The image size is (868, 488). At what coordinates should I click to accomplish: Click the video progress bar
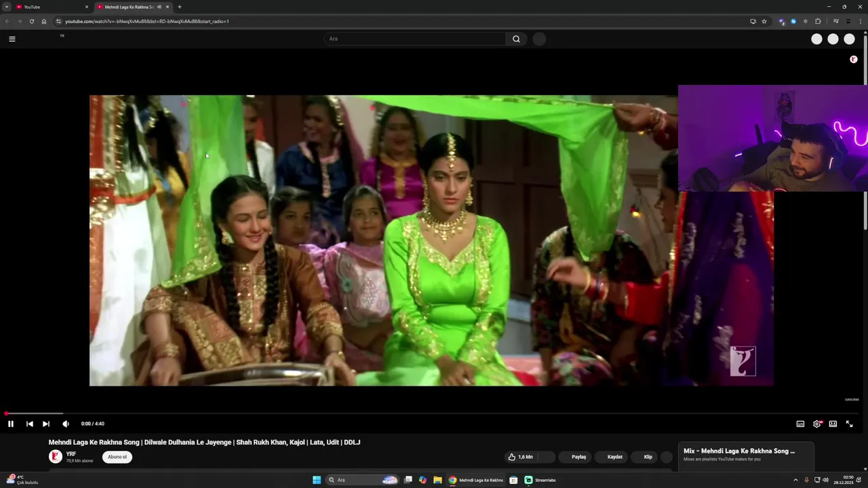(x=434, y=413)
